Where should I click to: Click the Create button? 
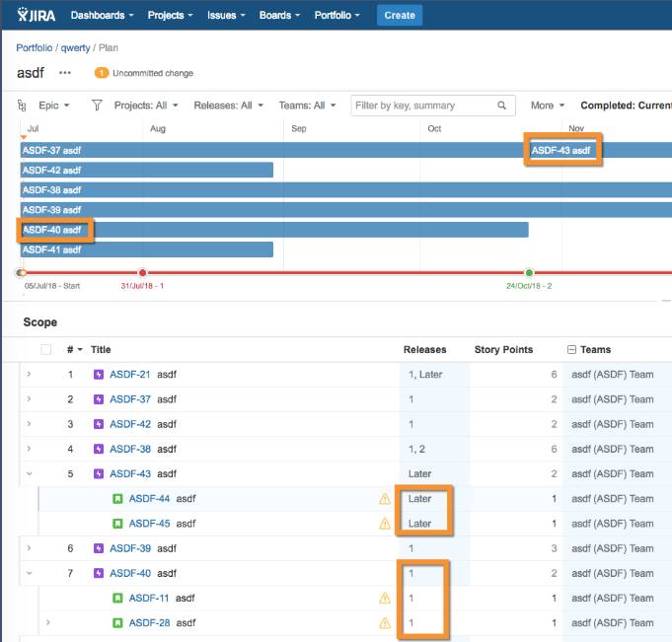(x=400, y=16)
